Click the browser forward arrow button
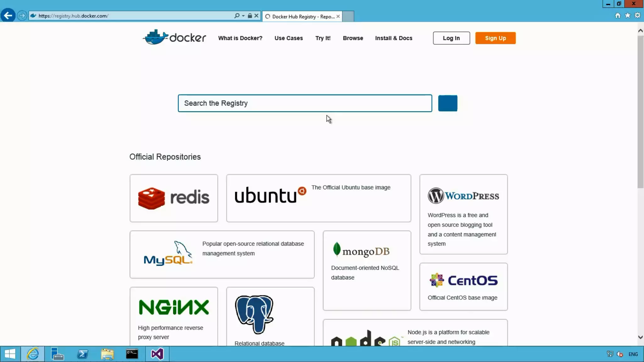This screenshot has height=362, width=644. pyautogui.click(x=22, y=15)
